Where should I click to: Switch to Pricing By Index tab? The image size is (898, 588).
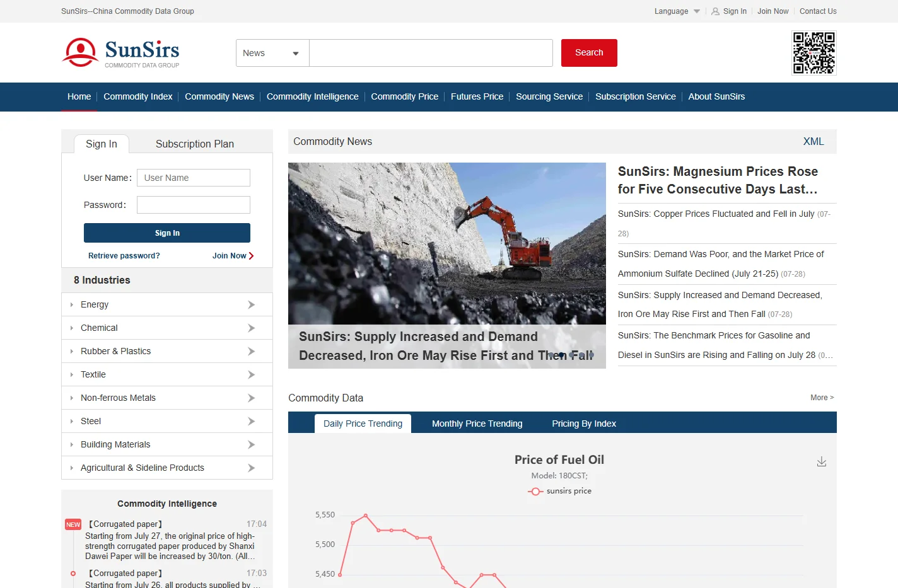click(x=584, y=424)
